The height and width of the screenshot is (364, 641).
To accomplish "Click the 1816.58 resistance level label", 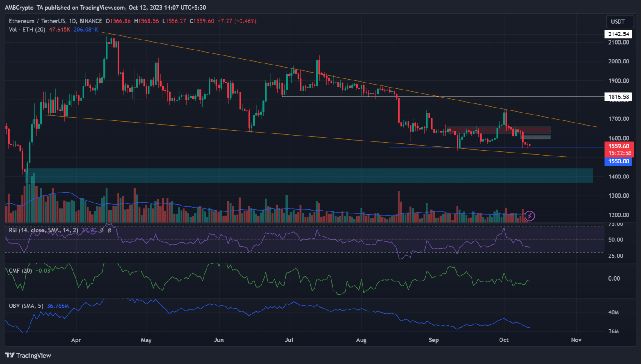I will pyautogui.click(x=618, y=97).
